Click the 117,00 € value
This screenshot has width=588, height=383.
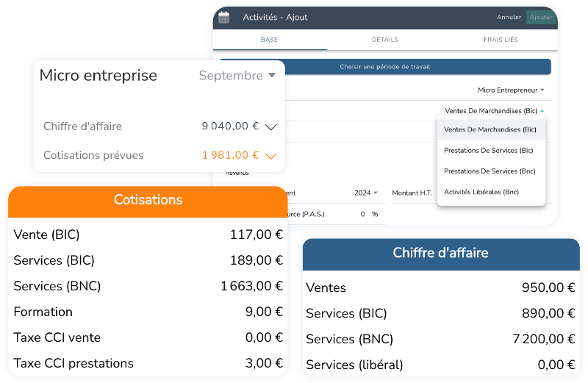coord(256,235)
